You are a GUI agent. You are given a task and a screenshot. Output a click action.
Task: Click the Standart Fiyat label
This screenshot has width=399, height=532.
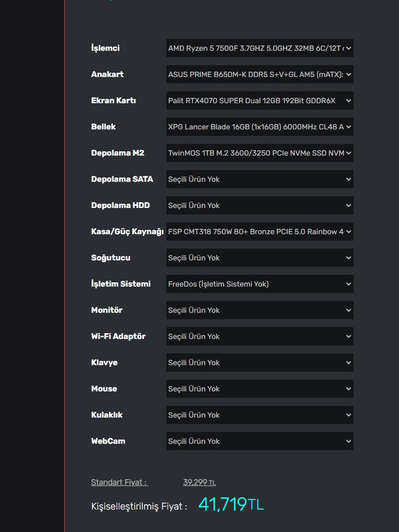pos(119,482)
